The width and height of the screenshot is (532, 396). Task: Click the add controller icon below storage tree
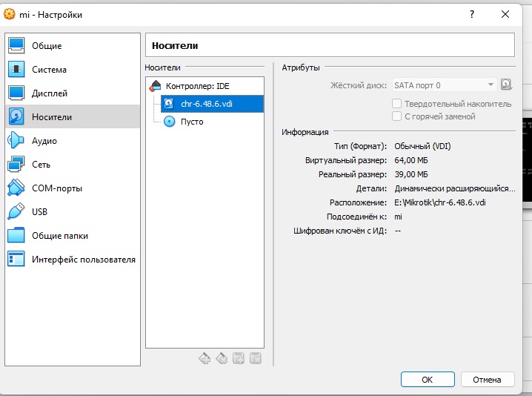[x=205, y=358]
